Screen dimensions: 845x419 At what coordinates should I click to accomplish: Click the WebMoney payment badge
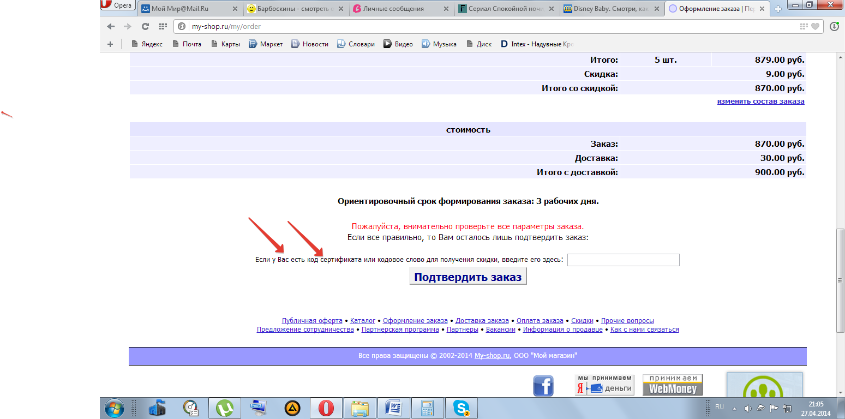point(670,384)
